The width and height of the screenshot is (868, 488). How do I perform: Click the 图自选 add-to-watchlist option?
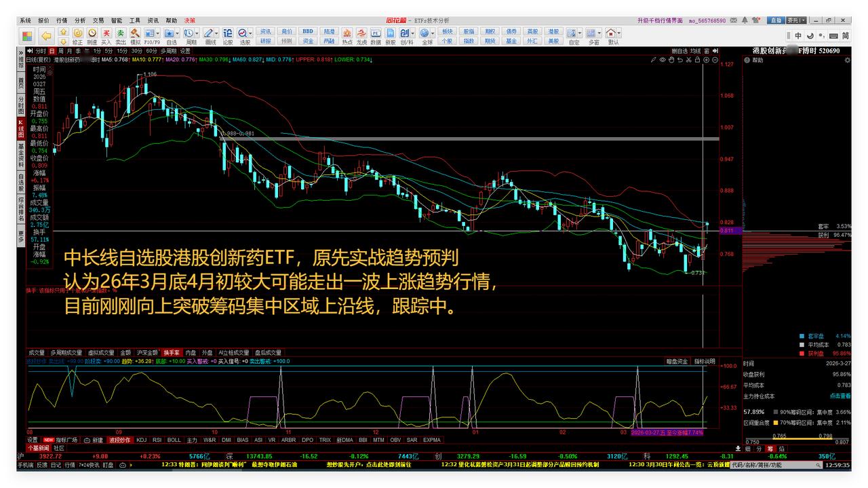[679, 51]
